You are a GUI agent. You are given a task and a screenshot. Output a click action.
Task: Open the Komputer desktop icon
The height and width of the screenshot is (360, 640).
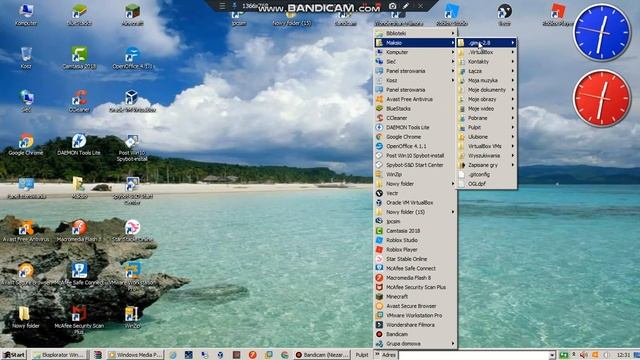[x=26, y=15]
